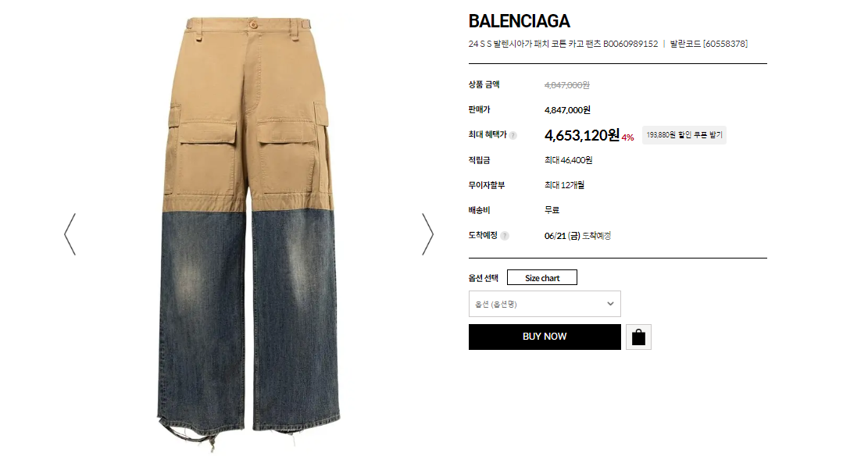The height and width of the screenshot is (460, 868).
Task: Click the red 4% discount label
Action: click(627, 137)
